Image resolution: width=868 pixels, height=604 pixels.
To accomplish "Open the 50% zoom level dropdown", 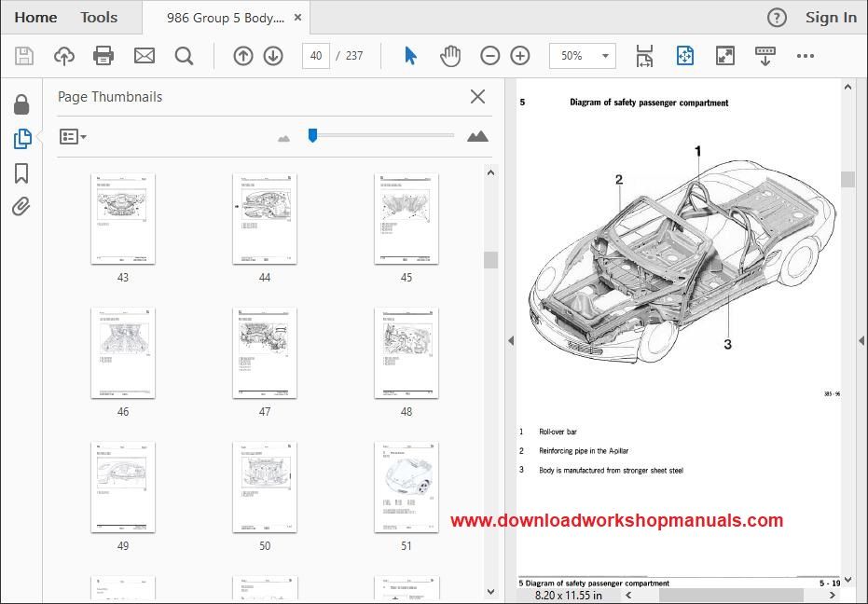I will tap(583, 56).
